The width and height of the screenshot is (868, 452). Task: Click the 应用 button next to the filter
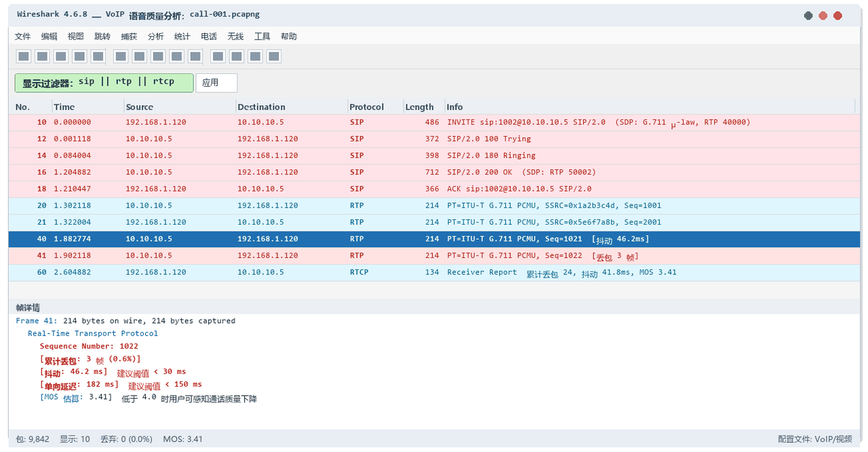coord(216,83)
